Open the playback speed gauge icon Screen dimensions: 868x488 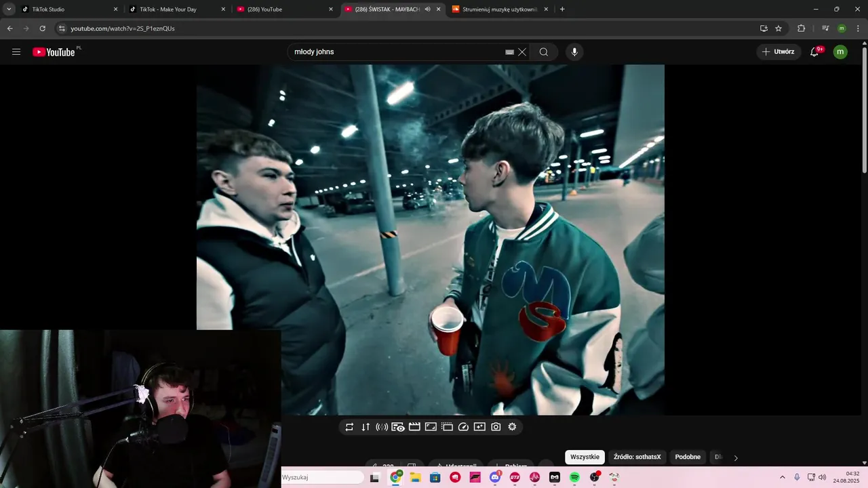(463, 427)
